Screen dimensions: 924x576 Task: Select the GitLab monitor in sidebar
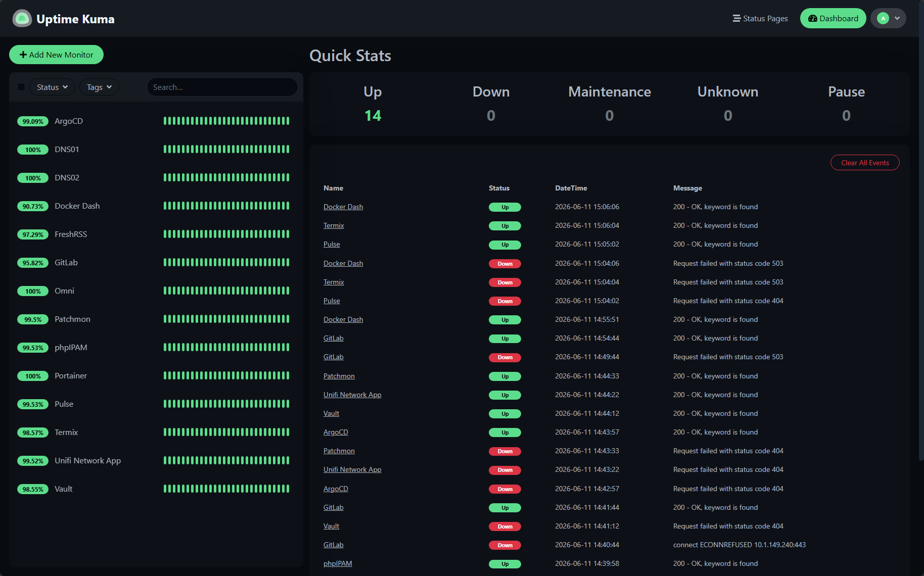click(156, 263)
